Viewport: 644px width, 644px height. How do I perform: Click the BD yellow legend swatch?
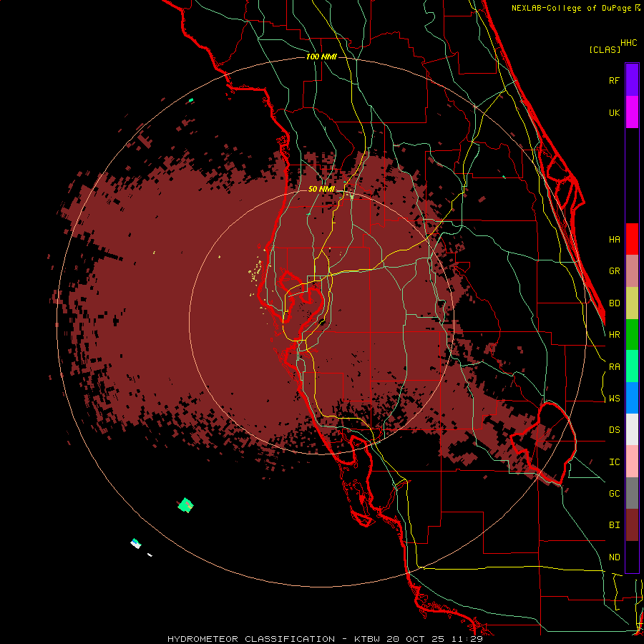click(632, 303)
